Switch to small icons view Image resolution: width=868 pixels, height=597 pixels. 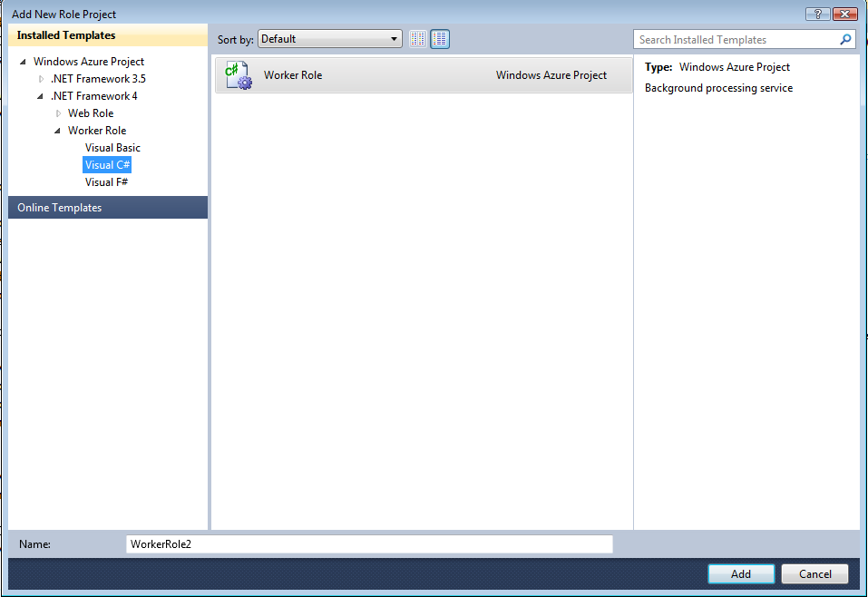tap(418, 39)
